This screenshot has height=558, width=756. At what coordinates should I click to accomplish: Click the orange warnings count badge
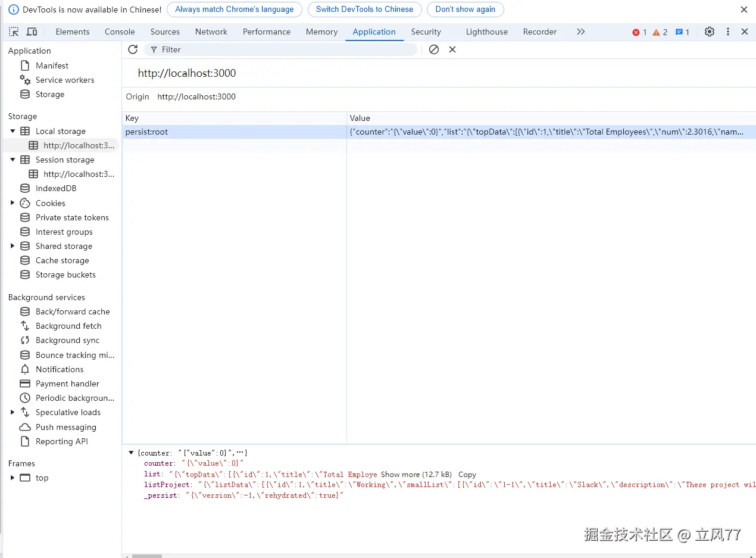(660, 32)
